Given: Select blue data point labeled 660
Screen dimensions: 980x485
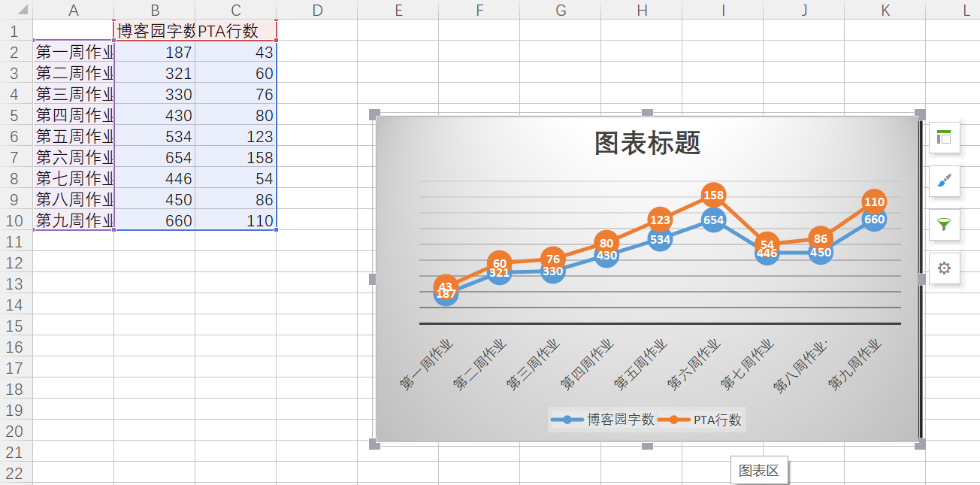Looking at the screenshot, I should (x=874, y=221).
